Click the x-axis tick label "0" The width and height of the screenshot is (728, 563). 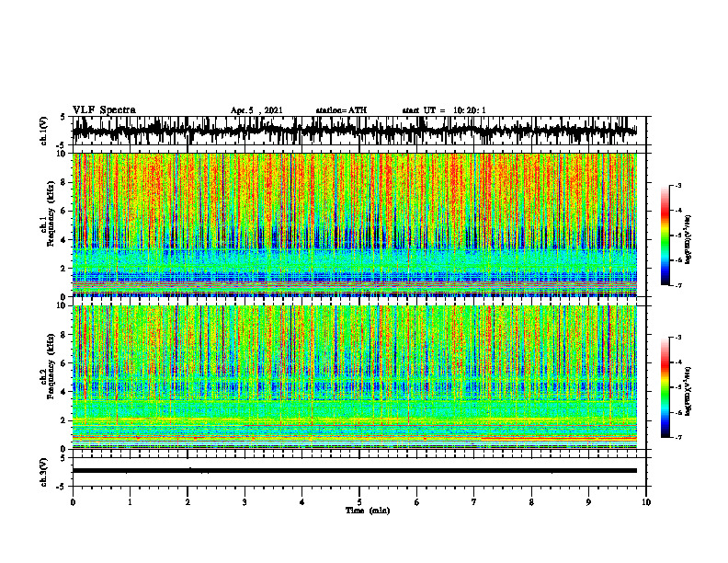73,502
